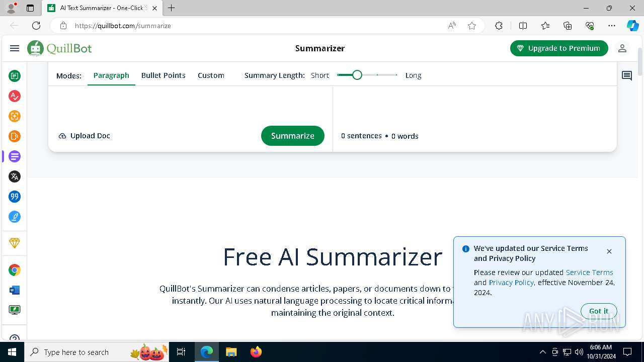Click the Windows search box
The width and height of the screenshot is (644, 362).
[96, 352]
